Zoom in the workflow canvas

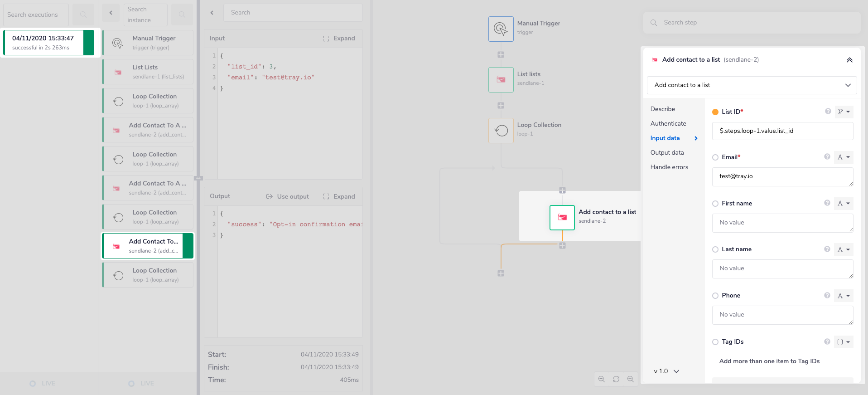(x=630, y=379)
